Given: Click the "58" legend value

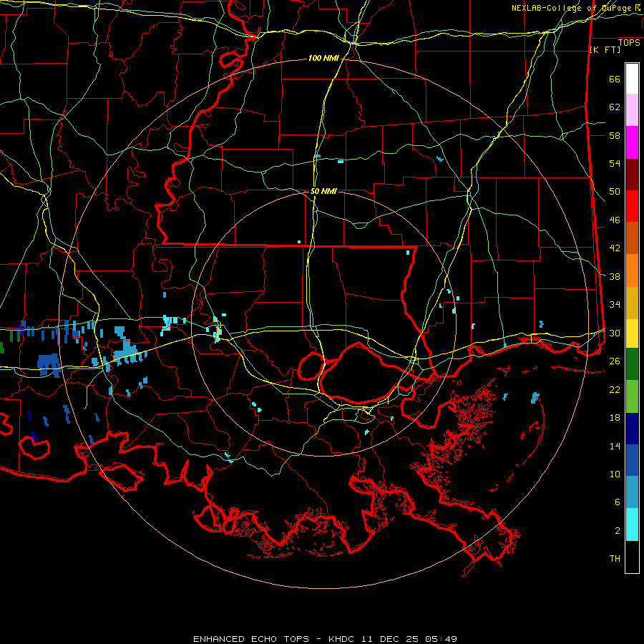Looking at the screenshot, I should click(615, 135).
